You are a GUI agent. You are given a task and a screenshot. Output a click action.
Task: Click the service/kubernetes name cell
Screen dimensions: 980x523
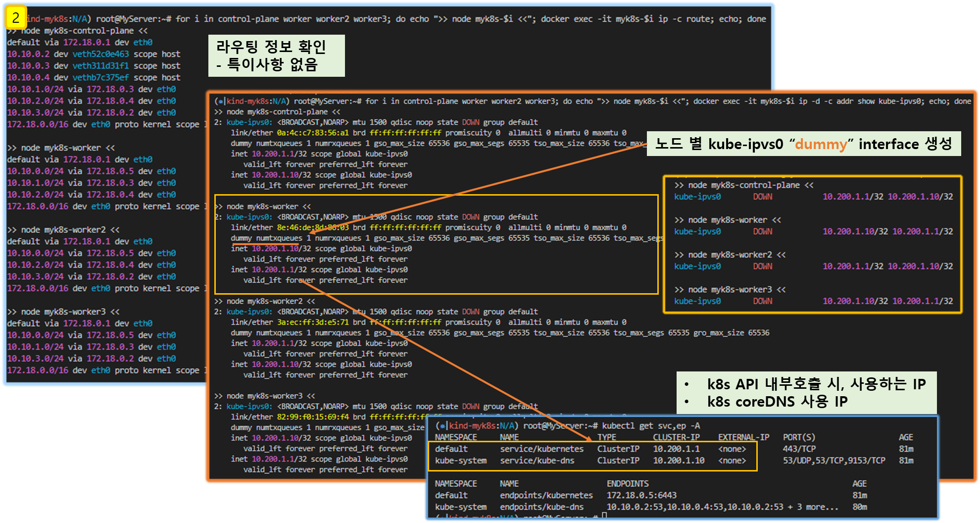click(541, 449)
